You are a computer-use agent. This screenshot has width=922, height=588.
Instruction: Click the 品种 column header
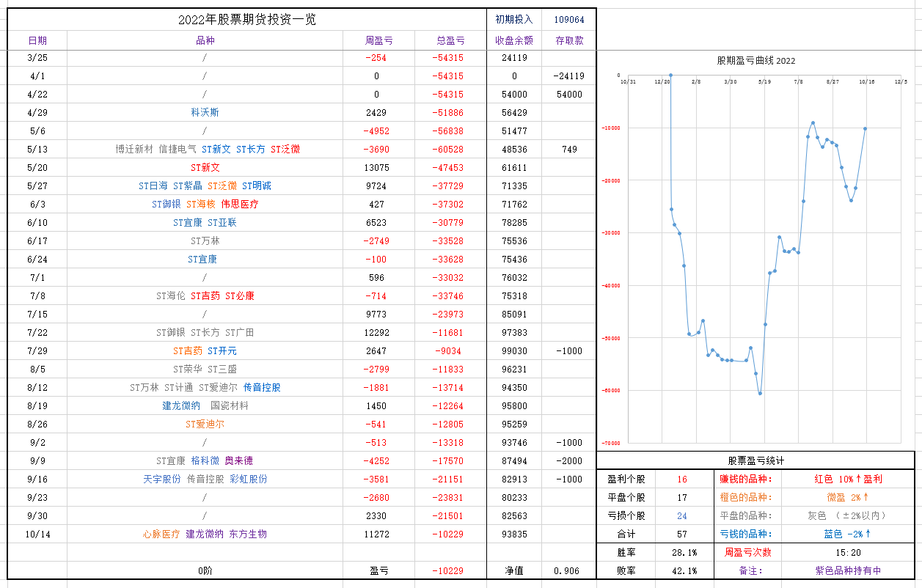(x=205, y=40)
